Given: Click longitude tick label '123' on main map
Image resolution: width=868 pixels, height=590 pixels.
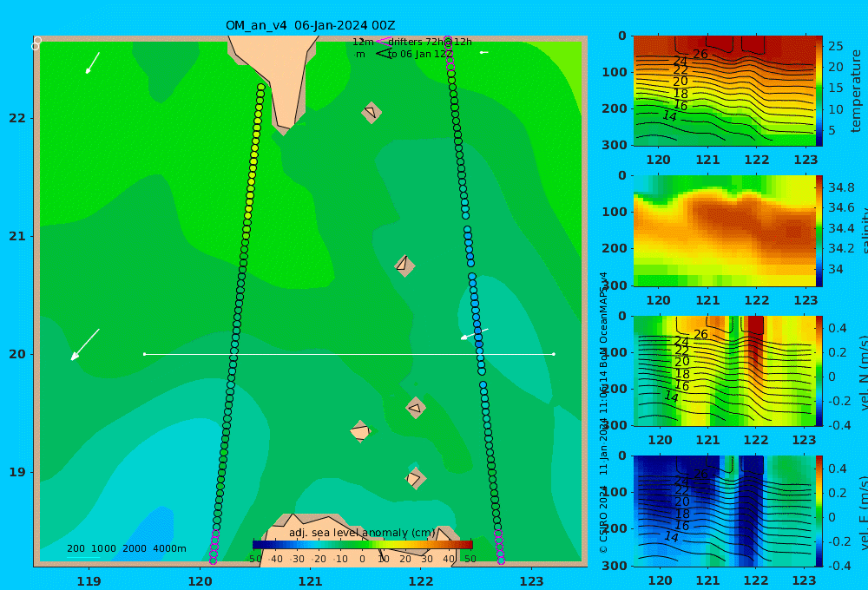Looking at the screenshot, I should click(x=531, y=581).
